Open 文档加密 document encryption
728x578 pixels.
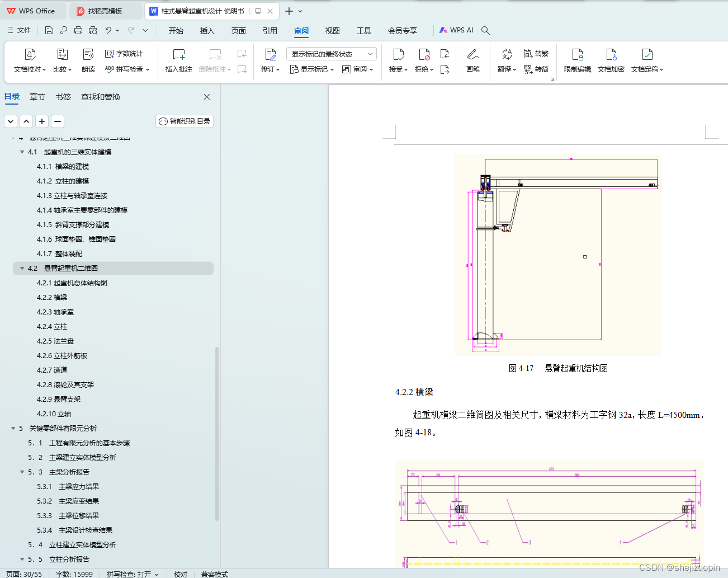(x=611, y=61)
